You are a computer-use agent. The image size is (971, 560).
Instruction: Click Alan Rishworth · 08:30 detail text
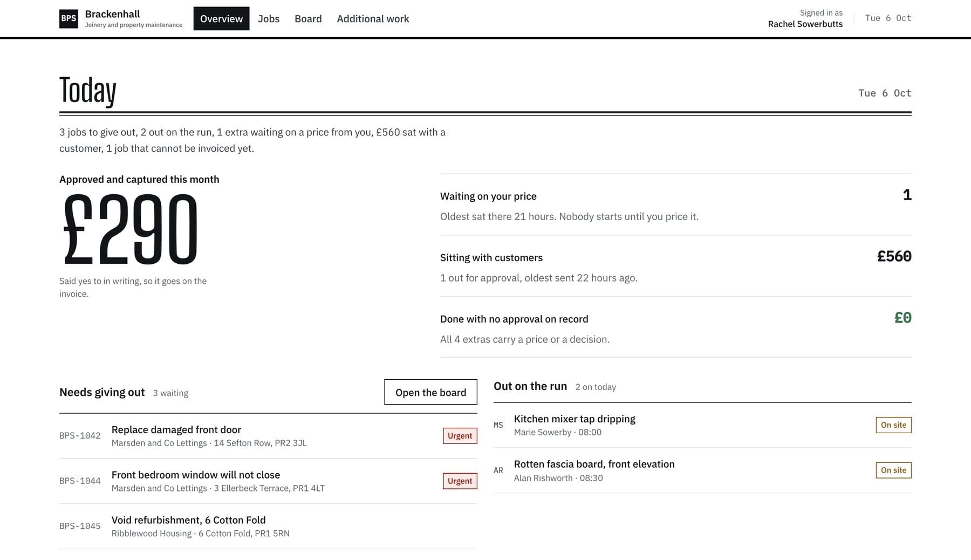(558, 478)
